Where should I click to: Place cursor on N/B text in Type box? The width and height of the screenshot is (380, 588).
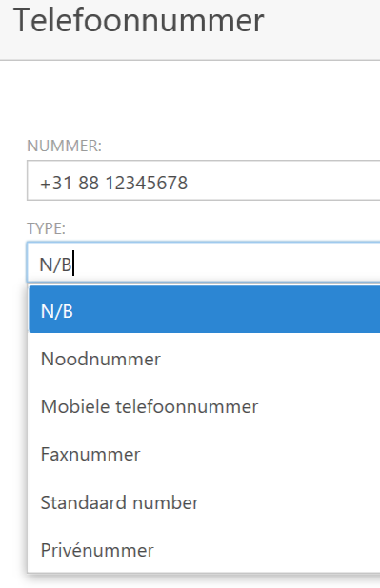point(55,265)
